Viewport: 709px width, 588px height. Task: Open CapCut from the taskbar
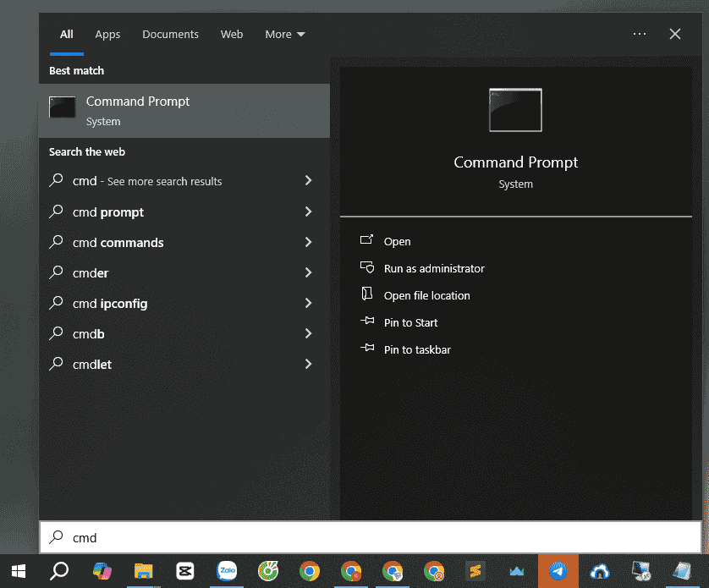click(185, 571)
